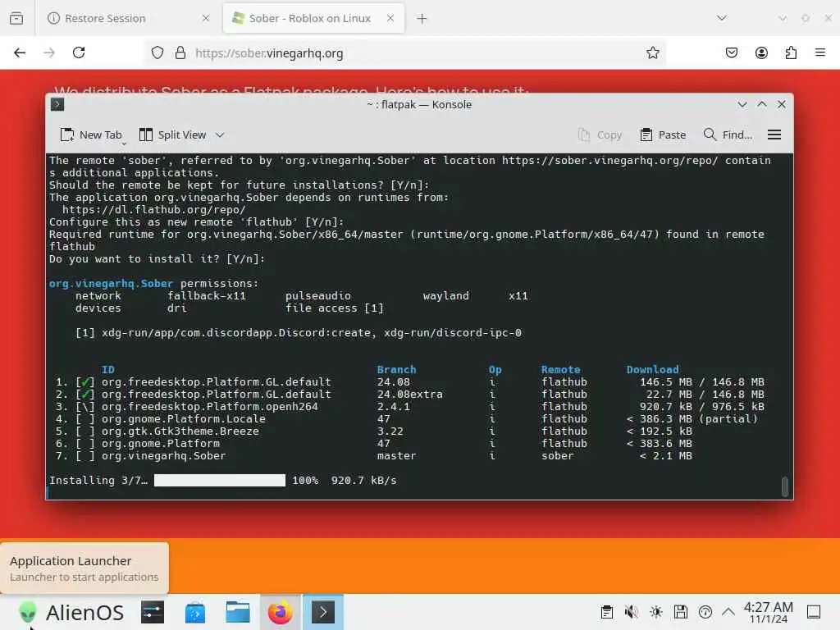Click the Konsole titlebar up chevron
Image resolution: width=840 pixels, height=630 pixels.
(762, 104)
